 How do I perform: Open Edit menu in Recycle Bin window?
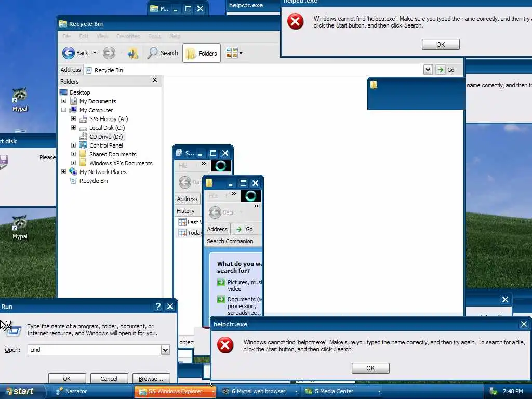coord(84,36)
